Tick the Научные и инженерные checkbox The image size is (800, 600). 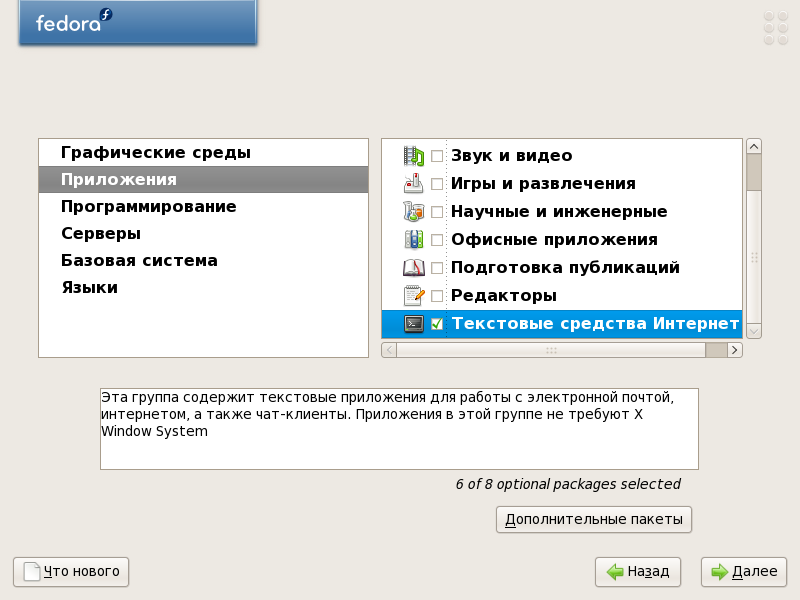[x=437, y=212]
